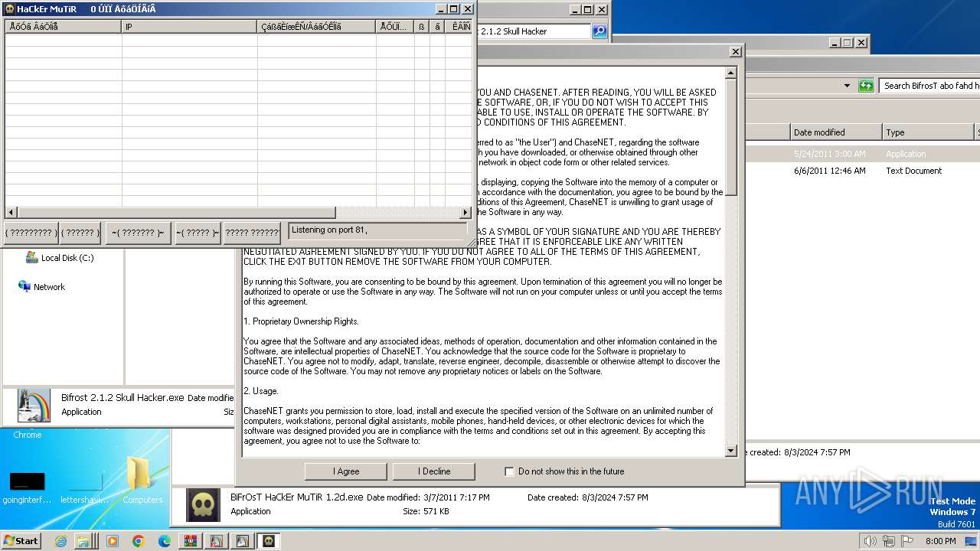Viewport: 980px width, 551px height.
Task: Click license agreement scrollbar up arrow
Action: tap(730, 73)
